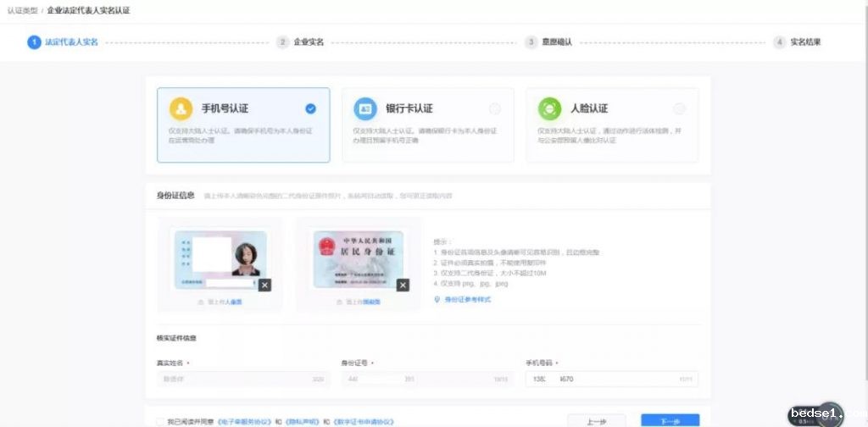This screenshot has height=427, width=868.
Task: Select the 手机号认证 checked radio button
Action: tap(310, 108)
